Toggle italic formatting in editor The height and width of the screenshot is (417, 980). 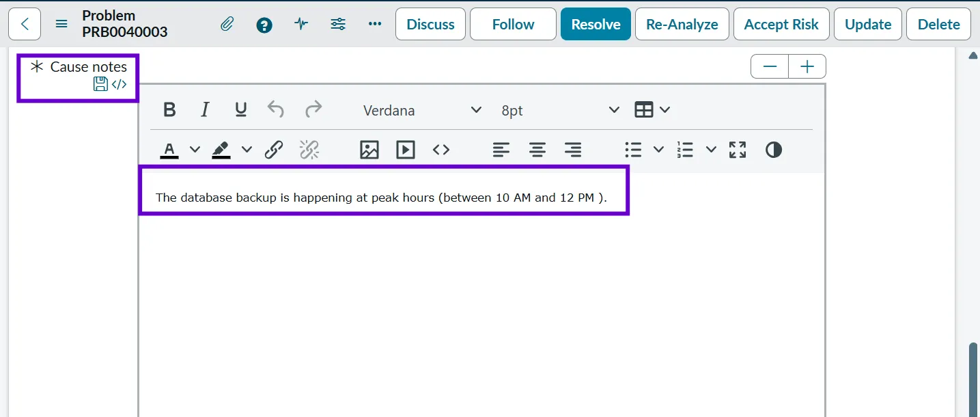click(205, 110)
